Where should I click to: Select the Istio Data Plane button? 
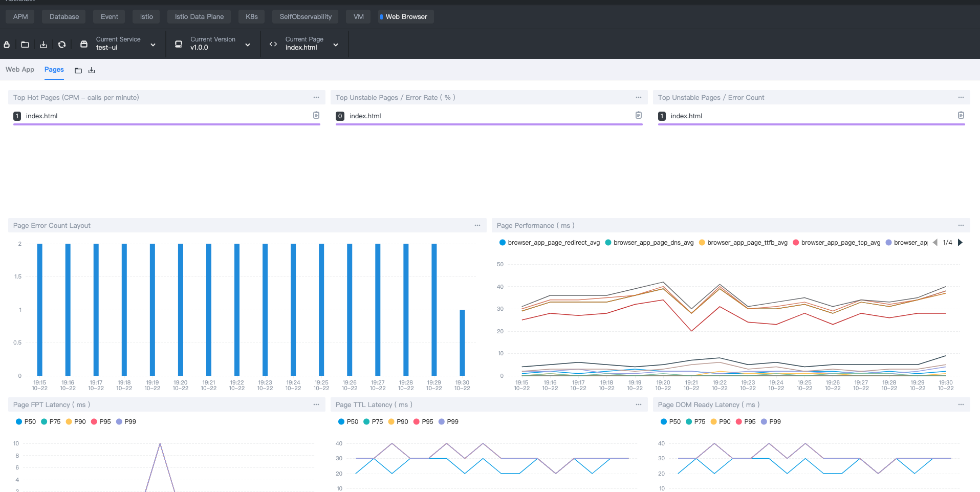point(199,17)
